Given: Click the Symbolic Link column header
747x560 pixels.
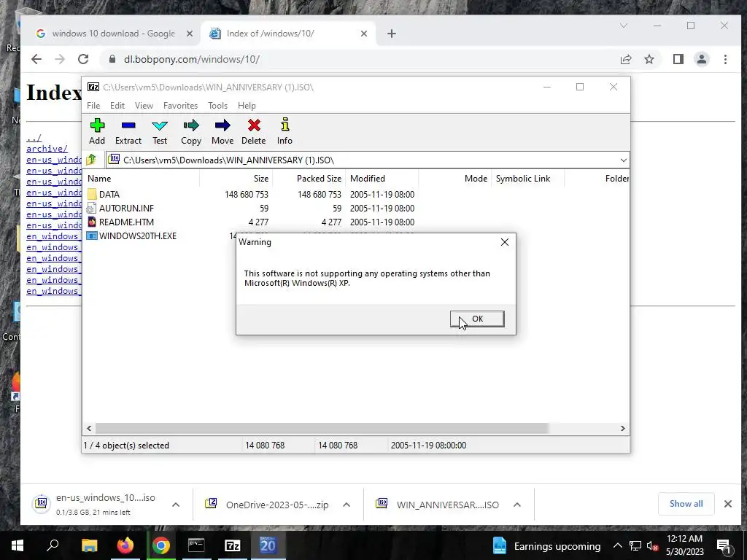Looking at the screenshot, I should pos(528,179).
